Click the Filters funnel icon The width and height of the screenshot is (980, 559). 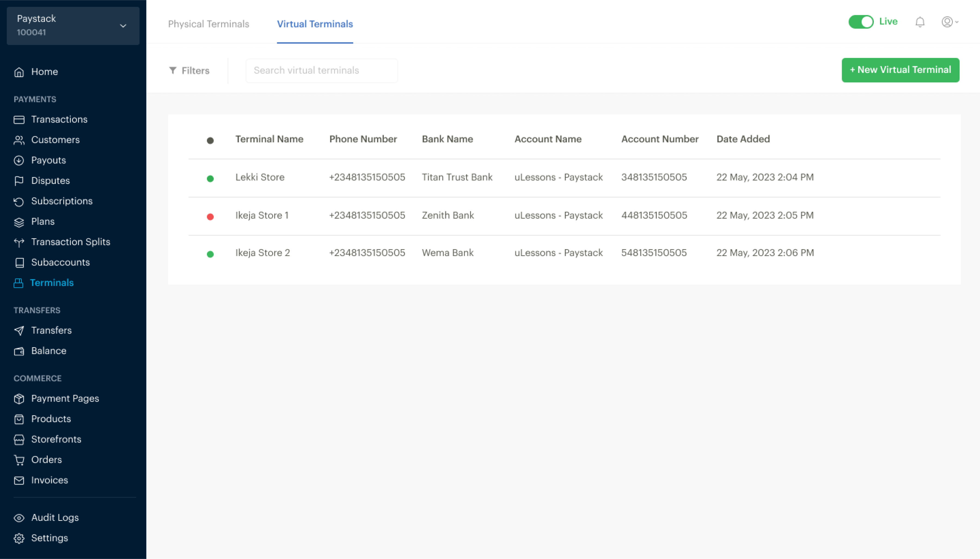(173, 70)
